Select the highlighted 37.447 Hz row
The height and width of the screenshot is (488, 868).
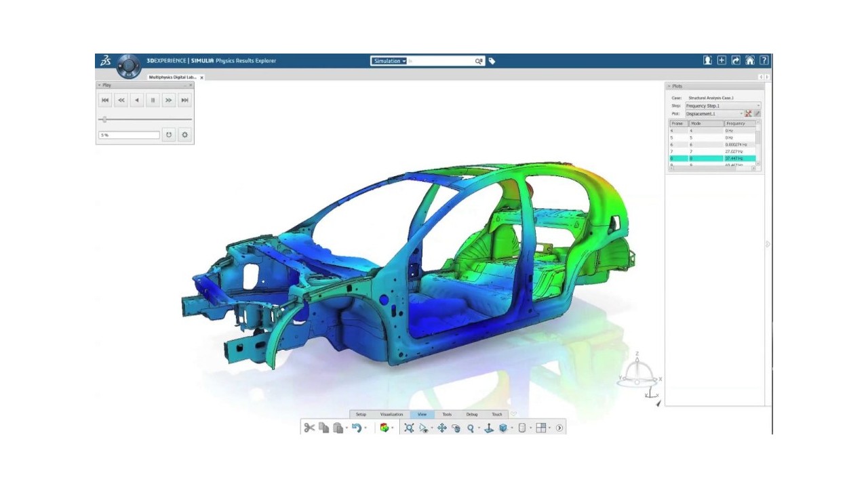click(x=712, y=158)
